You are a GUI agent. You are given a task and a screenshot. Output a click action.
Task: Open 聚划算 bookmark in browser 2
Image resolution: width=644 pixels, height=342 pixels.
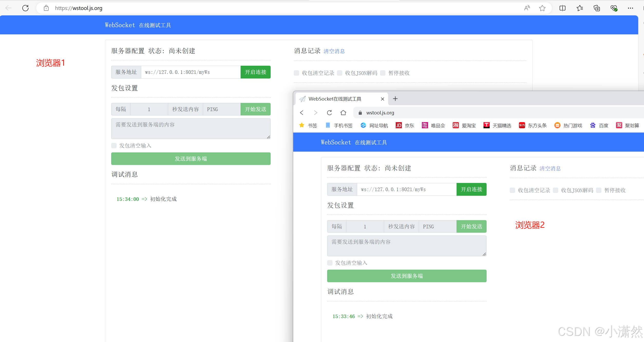(x=628, y=125)
